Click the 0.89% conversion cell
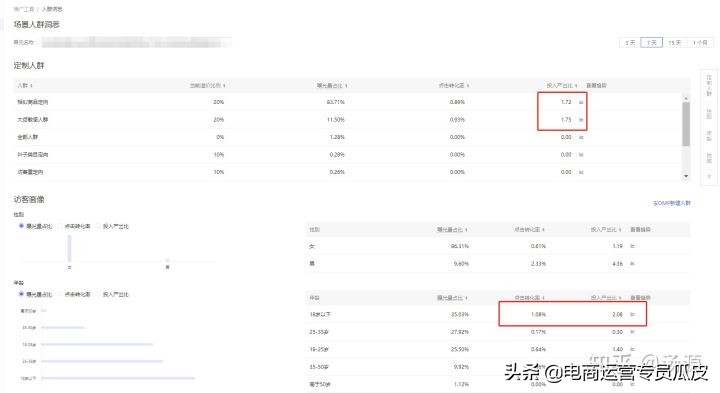720x393 pixels. coord(457,102)
